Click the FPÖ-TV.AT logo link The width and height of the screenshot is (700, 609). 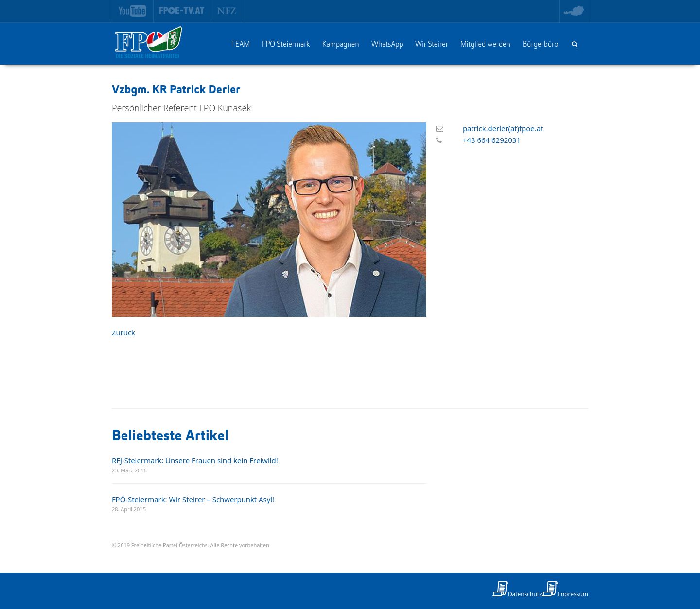tap(181, 11)
